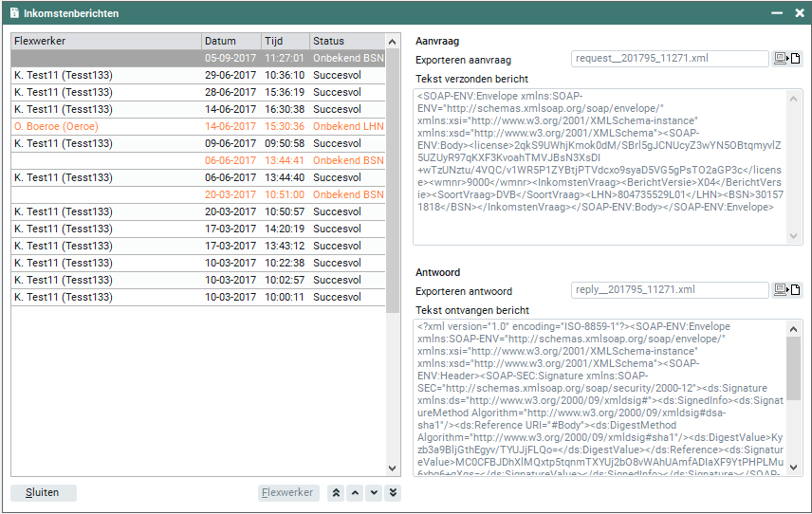The height and width of the screenshot is (514, 812).
Task: Jump to last record with double-down arrow
Action: pos(393,493)
